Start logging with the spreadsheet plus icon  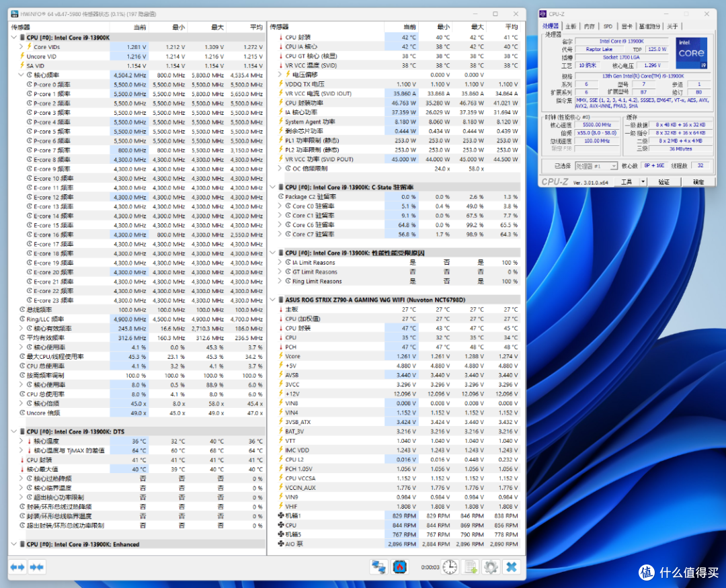tap(471, 567)
